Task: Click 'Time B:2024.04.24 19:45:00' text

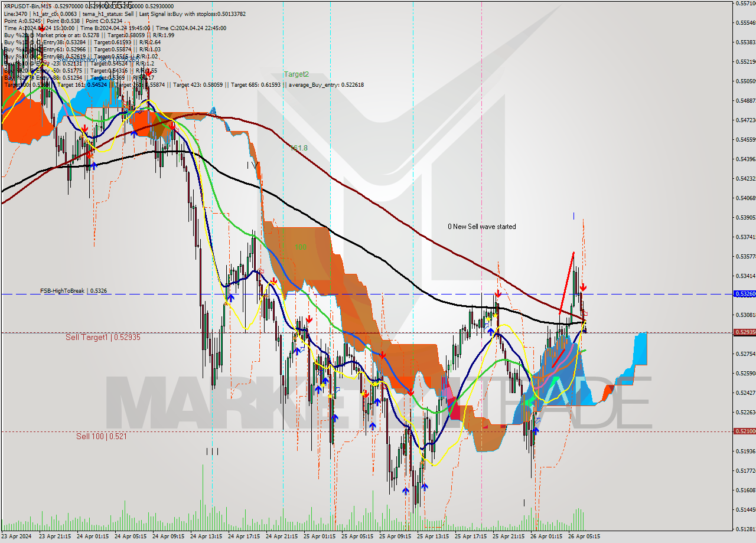Action: tap(115, 28)
